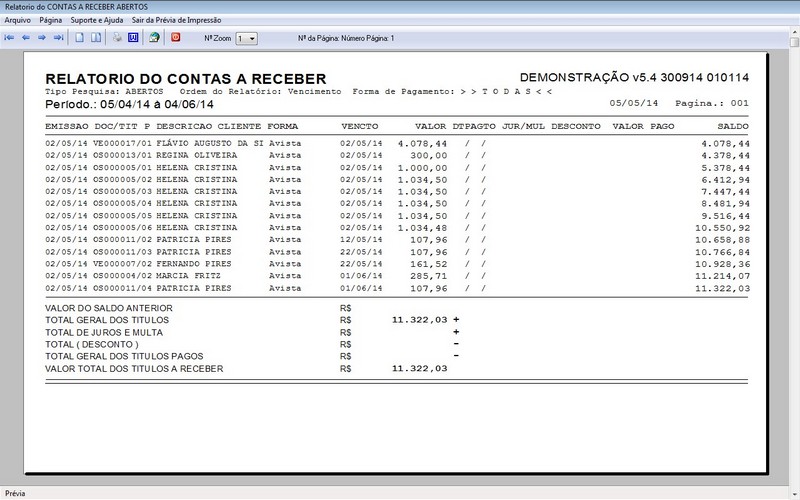
Task: Click the previous page arrow icon
Action: pyautogui.click(x=26, y=38)
